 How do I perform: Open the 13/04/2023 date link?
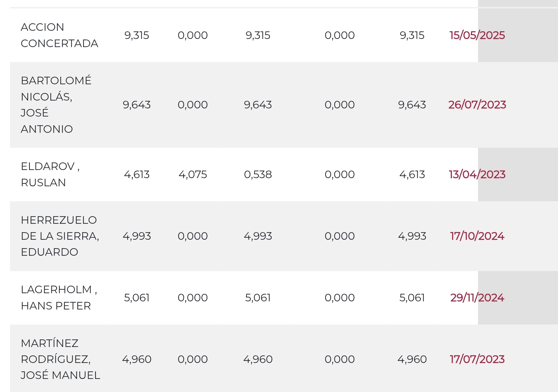pyautogui.click(x=477, y=174)
